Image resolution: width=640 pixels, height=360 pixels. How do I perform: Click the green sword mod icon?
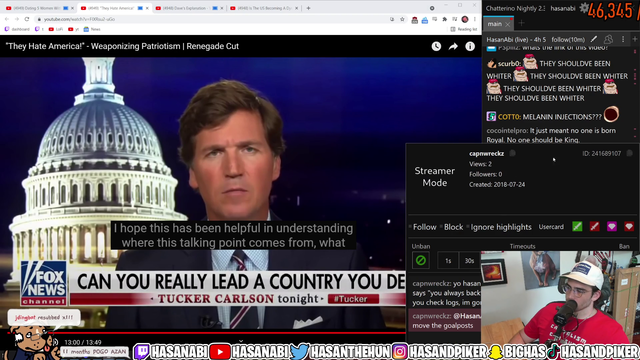pyautogui.click(x=577, y=227)
